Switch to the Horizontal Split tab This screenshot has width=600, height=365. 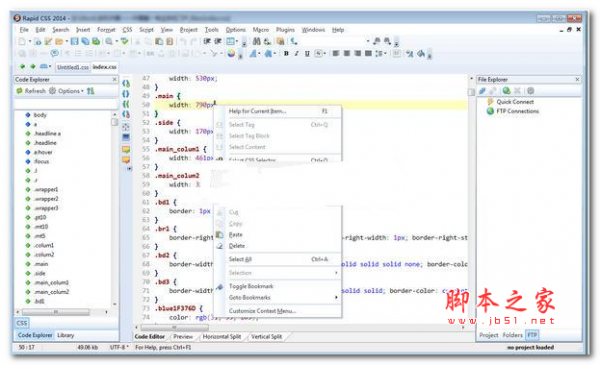(x=222, y=337)
